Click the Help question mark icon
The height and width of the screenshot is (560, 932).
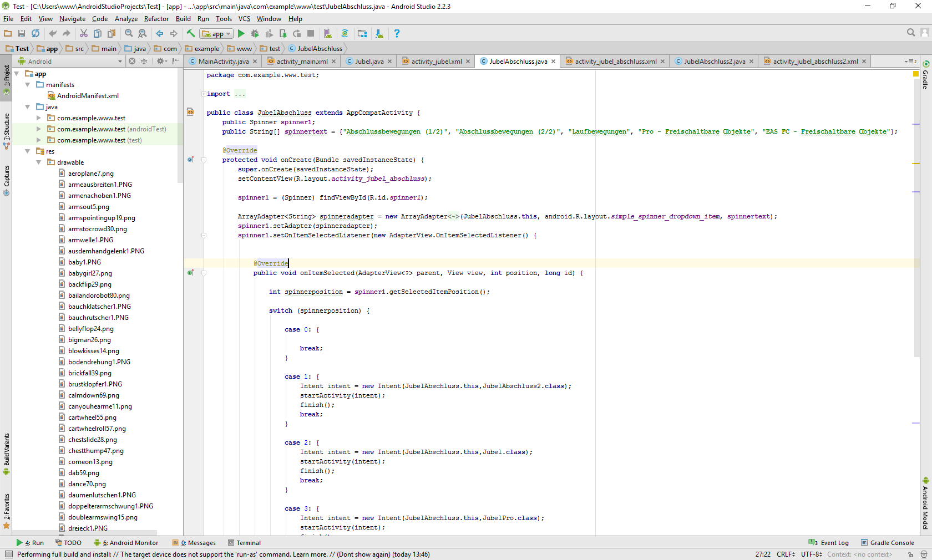[x=397, y=34]
